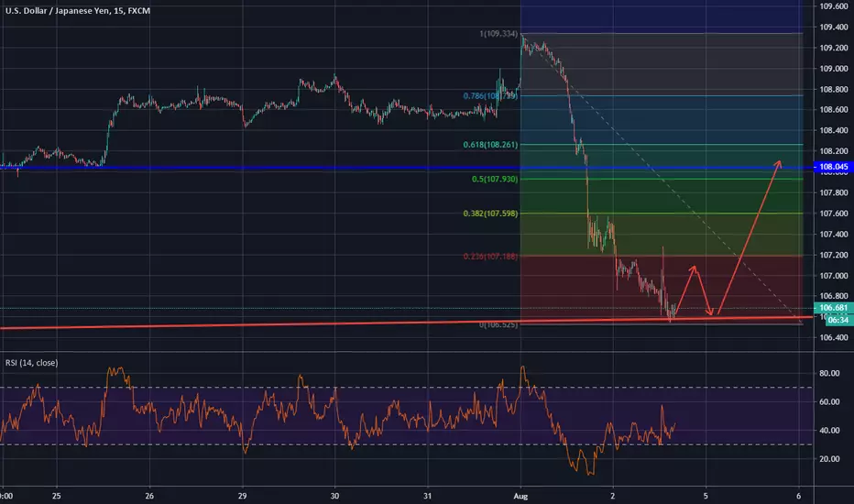Click the 106.800 price axis label
Screen dimensions: 854x504
tap(833, 296)
